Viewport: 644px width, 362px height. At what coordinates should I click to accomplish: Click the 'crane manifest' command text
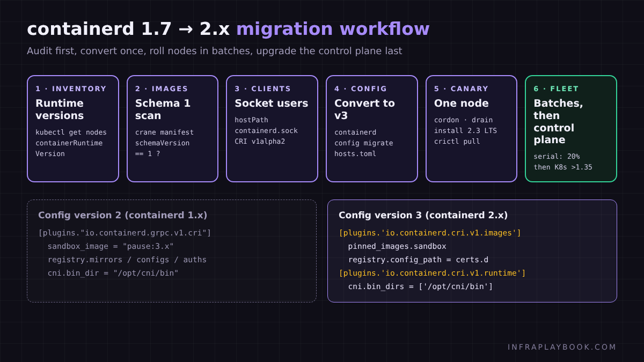(164, 132)
